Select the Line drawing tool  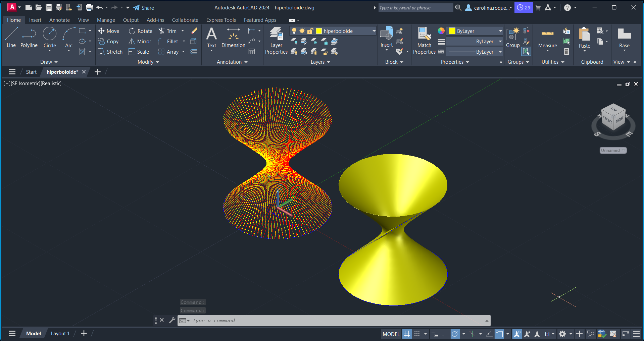click(x=11, y=38)
